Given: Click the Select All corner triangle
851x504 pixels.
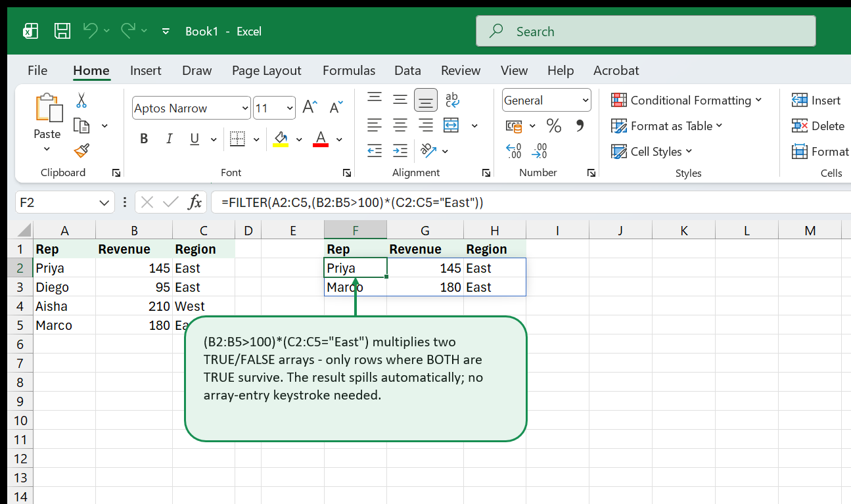Looking at the screenshot, I should pos(22,230).
